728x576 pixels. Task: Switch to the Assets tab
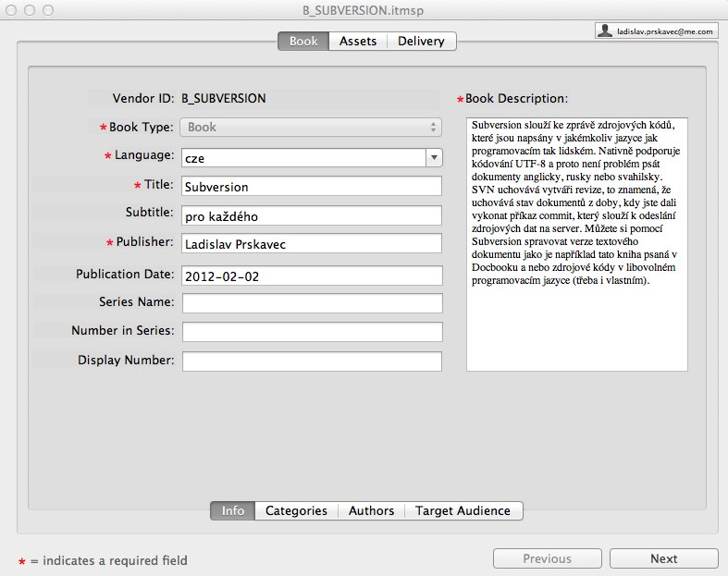(x=357, y=42)
